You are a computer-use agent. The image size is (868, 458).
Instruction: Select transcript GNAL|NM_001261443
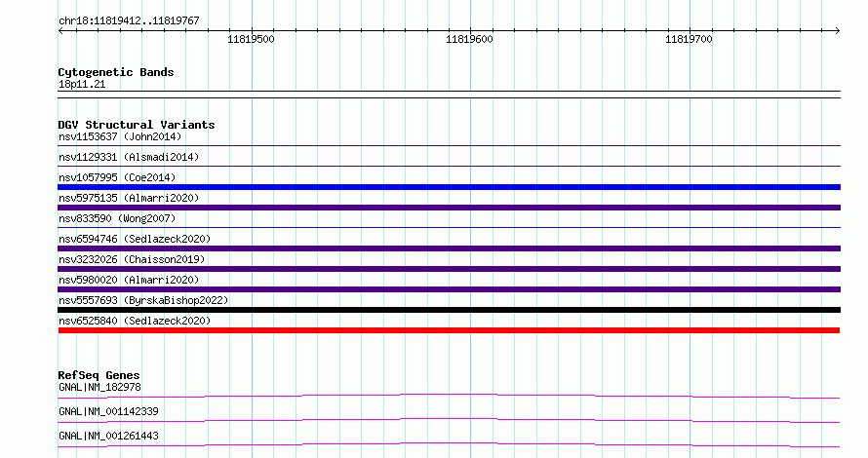click(108, 436)
